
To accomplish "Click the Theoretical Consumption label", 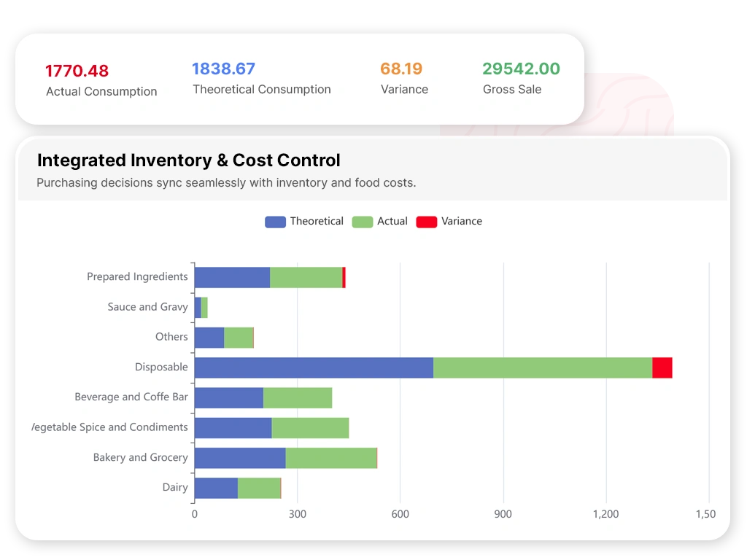I will click(x=262, y=90).
